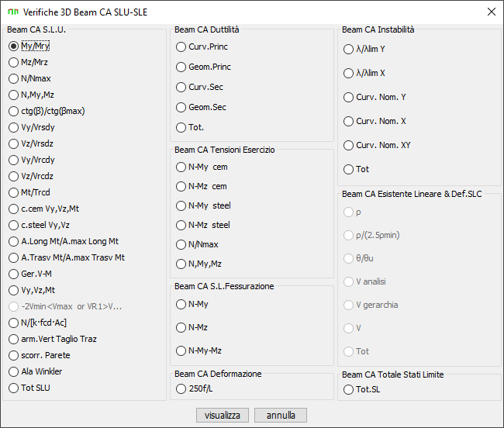Pick the Mt/Trcd radio button
Image resolution: width=504 pixels, height=428 pixels.
point(29,193)
